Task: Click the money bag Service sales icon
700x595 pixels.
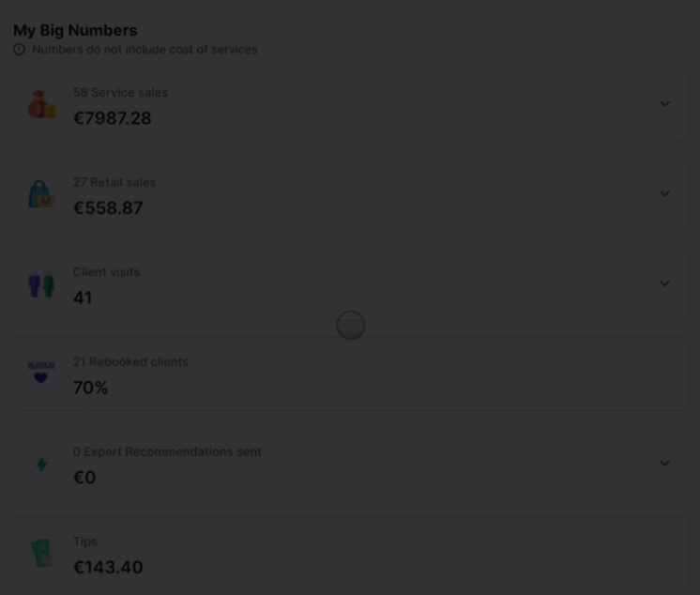Action: point(42,104)
